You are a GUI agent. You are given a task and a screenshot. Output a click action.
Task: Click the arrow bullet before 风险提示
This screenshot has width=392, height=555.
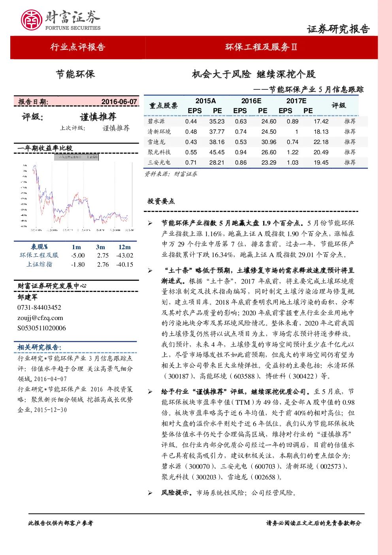(150, 493)
